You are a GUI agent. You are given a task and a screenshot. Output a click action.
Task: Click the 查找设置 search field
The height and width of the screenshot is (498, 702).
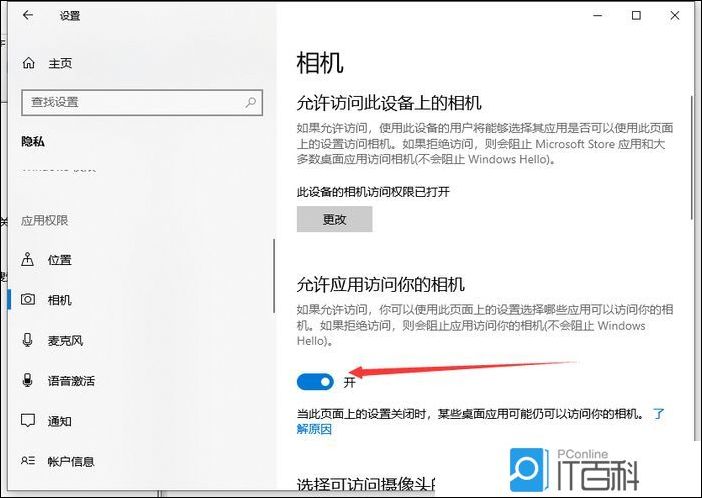141,103
